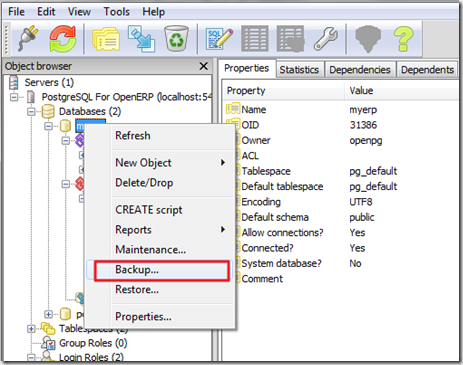This screenshot has height=365, width=463.
Task: Select Maintenance... in context menu
Action: (x=160, y=250)
